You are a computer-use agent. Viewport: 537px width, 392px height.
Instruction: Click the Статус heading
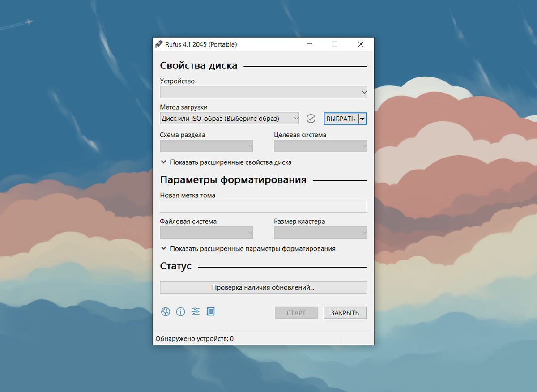pyautogui.click(x=176, y=266)
